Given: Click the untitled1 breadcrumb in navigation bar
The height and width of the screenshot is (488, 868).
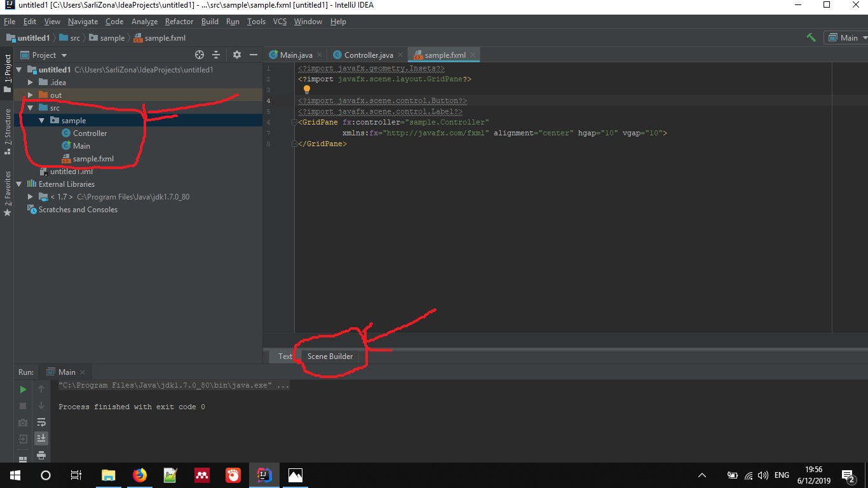Looking at the screenshot, I should click(27, 38).
